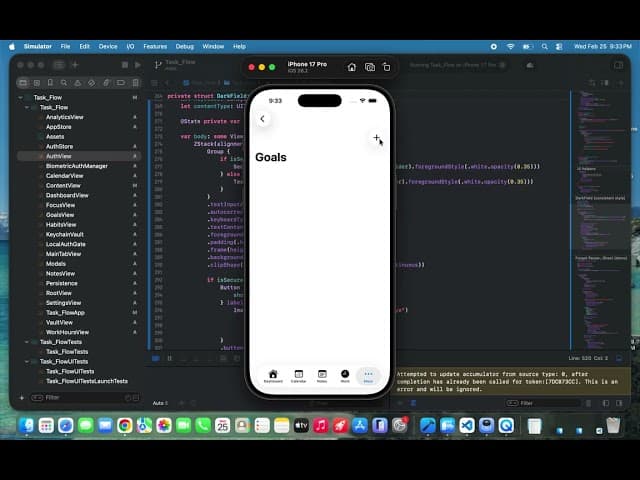This screenshot has width=640, height=480.
Task: Tap the plus icon to add a goal
Action: pos(376,138)
